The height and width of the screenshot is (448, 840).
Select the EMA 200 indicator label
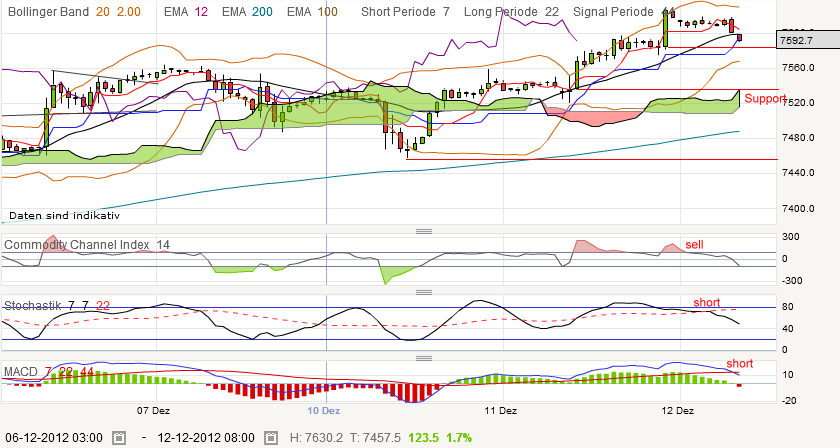(x=247, y=12)
